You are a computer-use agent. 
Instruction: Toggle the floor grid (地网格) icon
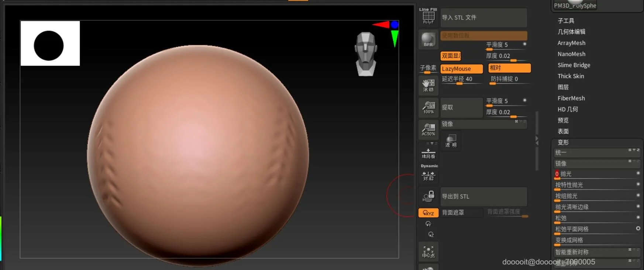coord(428,153)
